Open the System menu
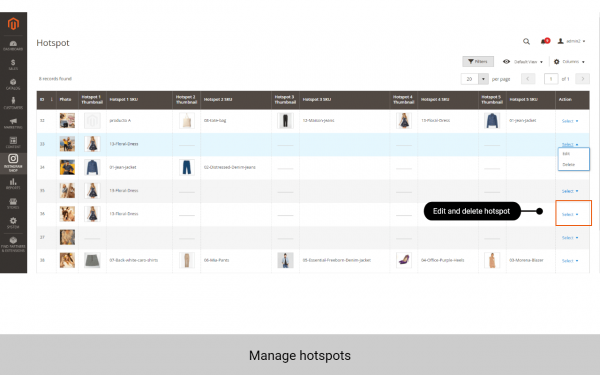 coord(13,223)
